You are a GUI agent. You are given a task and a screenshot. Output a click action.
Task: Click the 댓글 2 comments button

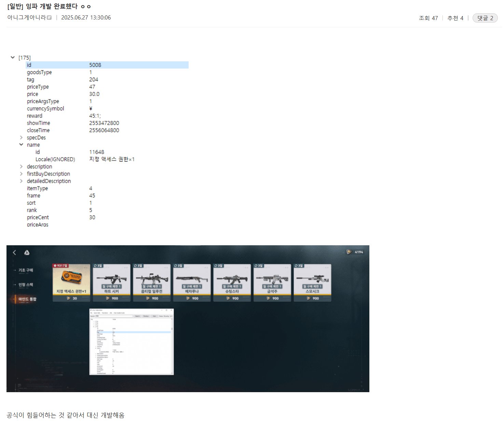click(485, 18)
